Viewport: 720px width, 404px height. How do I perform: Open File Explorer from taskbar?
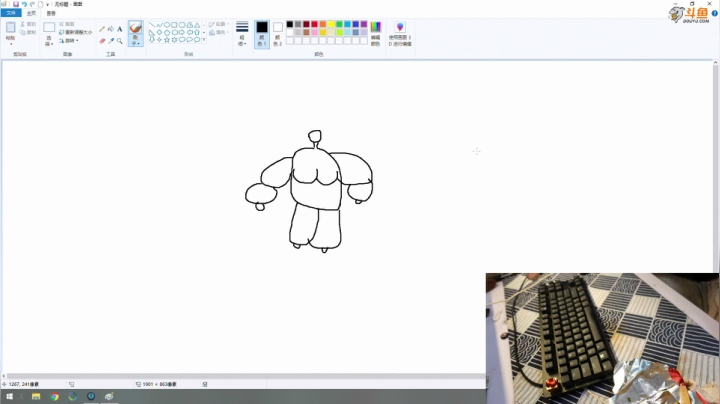36,396
